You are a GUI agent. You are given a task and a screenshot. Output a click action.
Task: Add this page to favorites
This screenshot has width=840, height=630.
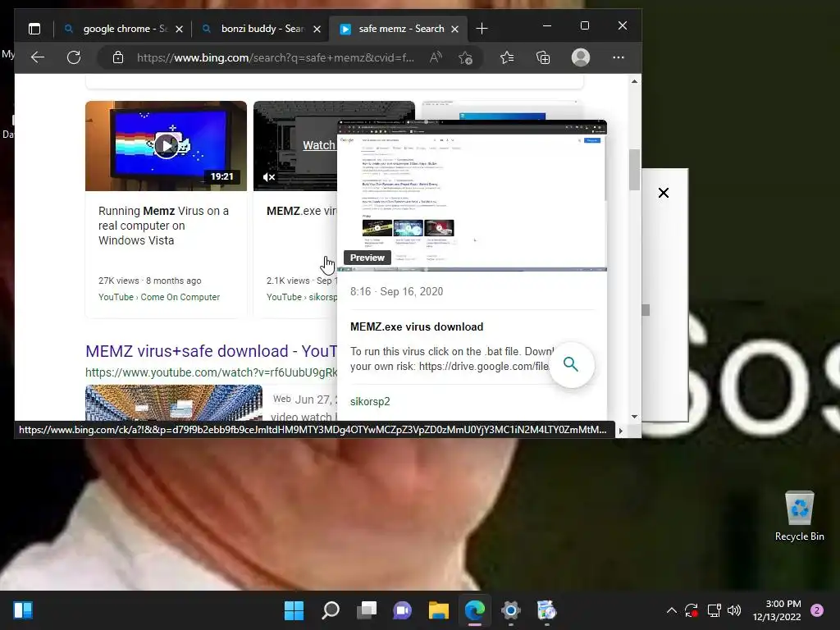(466, 57)
